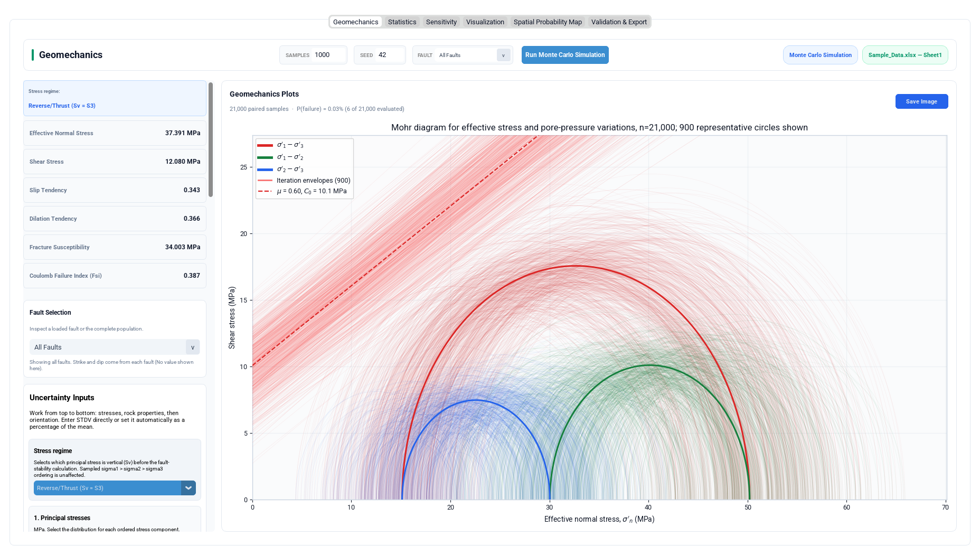Click the Samples input field
Viewport: 980px width, 555px height.
328,55
